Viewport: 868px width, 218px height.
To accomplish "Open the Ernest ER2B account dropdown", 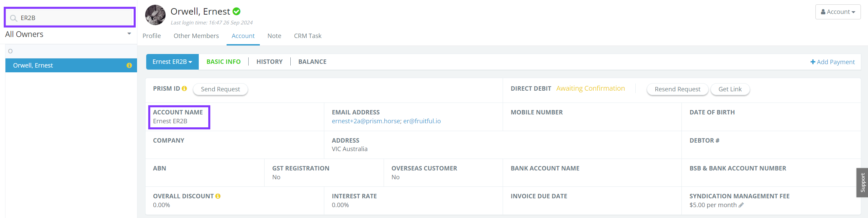I will (x=172, y=62).
